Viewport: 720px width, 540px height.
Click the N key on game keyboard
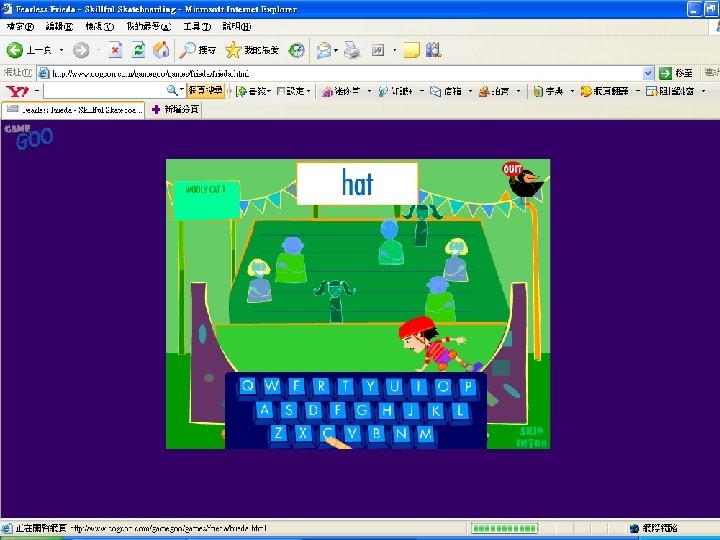point(400,433)
